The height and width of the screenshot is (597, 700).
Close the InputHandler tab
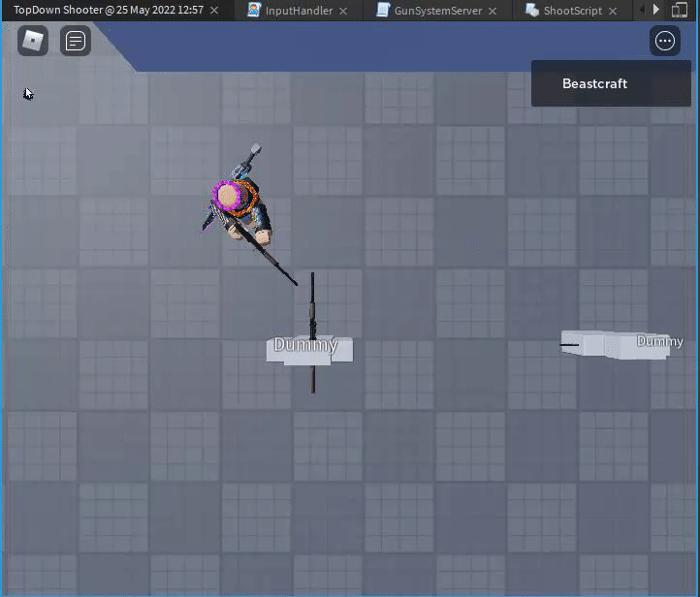tap(343, 11)
